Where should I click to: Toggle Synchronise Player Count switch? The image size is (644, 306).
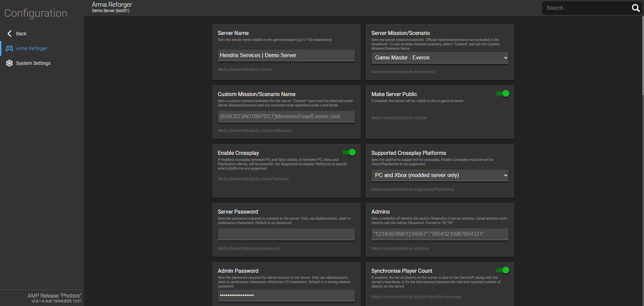[502, 270]
